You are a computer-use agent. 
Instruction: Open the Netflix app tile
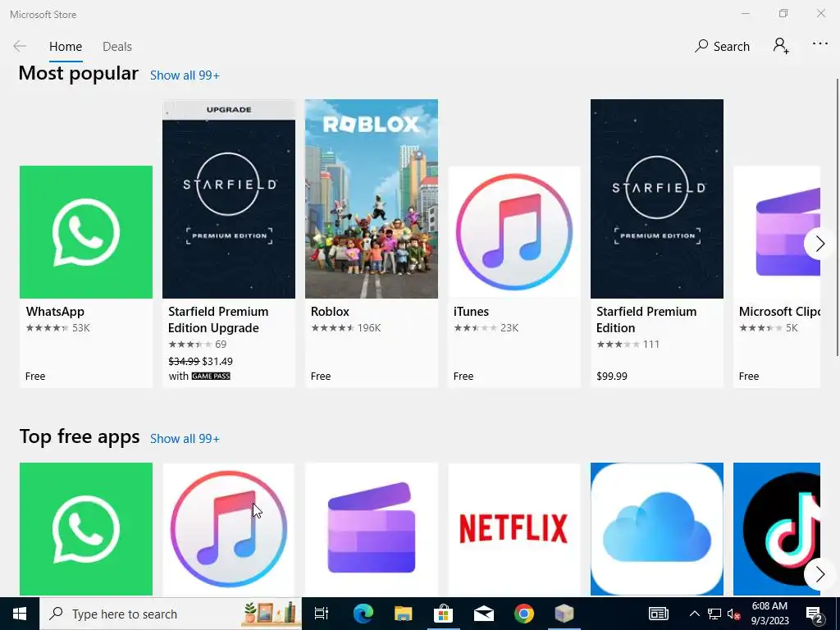[514, 529]
